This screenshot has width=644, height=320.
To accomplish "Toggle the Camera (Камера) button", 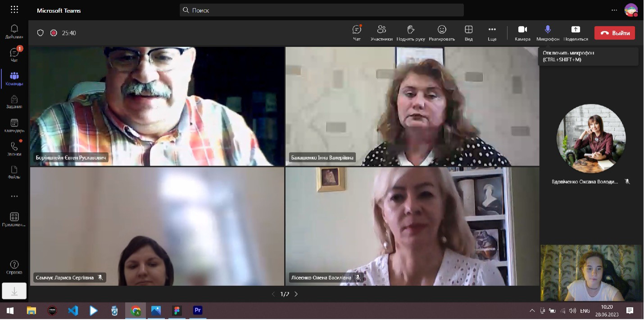I will point(522,33).
